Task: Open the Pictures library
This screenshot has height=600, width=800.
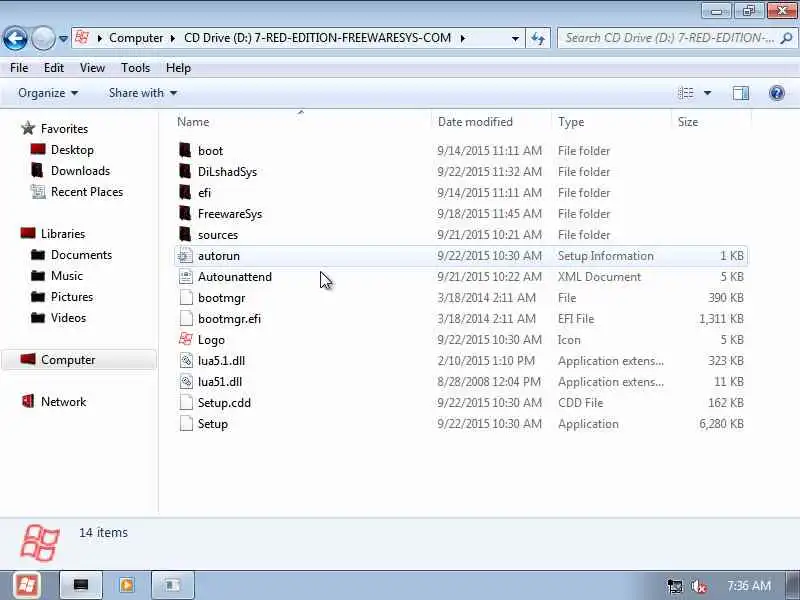Action: (72, 296)
